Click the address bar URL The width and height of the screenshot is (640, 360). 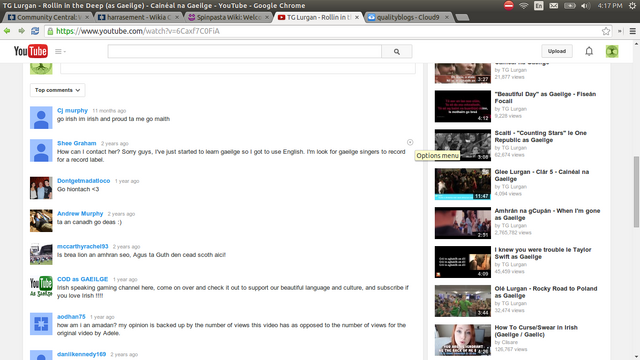coord(138,31)
